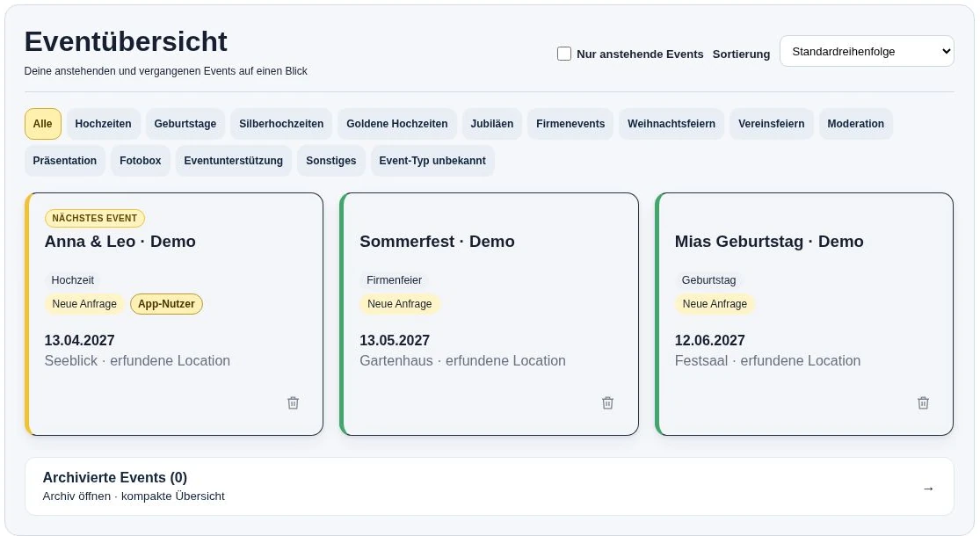Select the Vereinsfeiern filter chip
The width and height of the screenshot is (980, 536).
coord(771,124)
